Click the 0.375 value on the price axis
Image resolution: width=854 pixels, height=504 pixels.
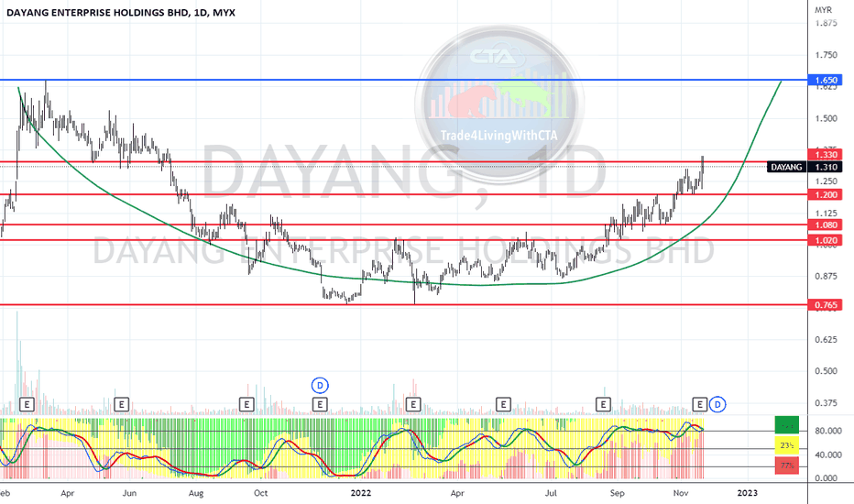click(x=827, y=402)
